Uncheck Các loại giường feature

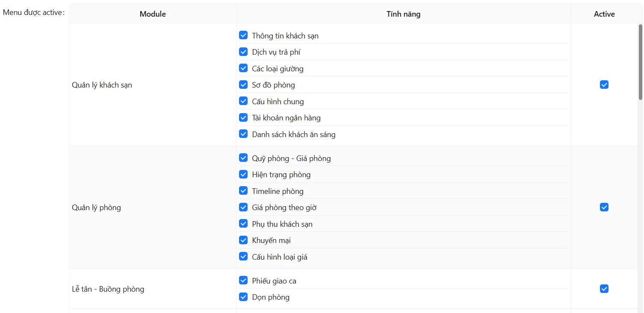tap(243, 68)
